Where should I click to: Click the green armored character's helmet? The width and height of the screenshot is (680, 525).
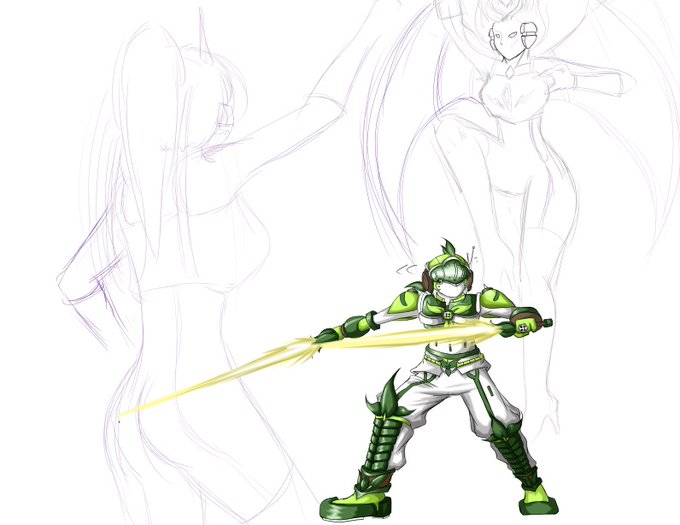point(448,271)
